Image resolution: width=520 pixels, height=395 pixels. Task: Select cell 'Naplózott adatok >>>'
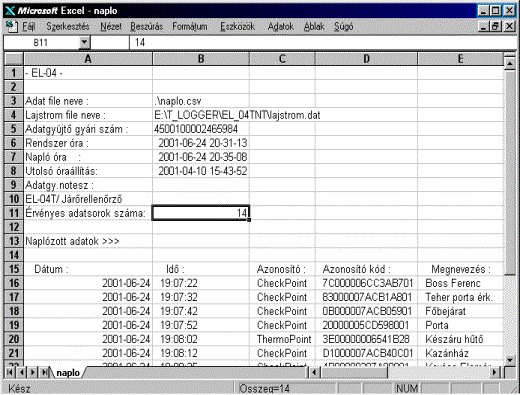tap(88, 241)
